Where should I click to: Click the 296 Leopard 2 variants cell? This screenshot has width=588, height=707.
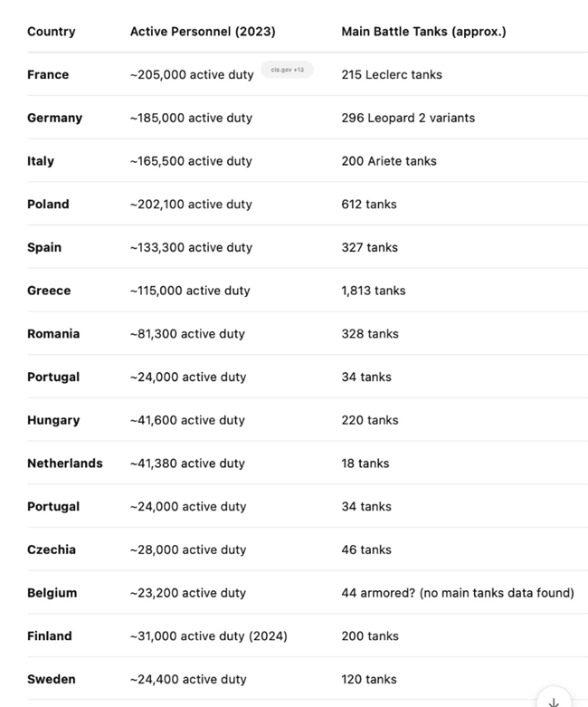coord(408,118)
